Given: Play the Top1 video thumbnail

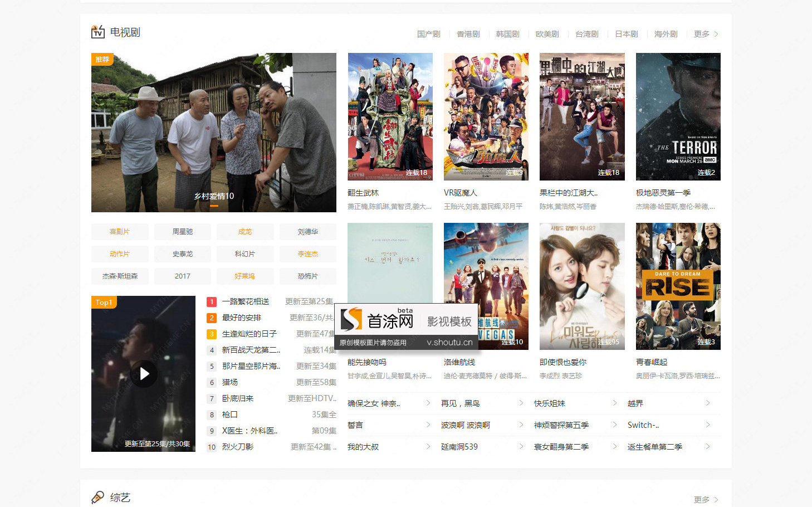Looking at the screenshot, I should tap(144, 373).
